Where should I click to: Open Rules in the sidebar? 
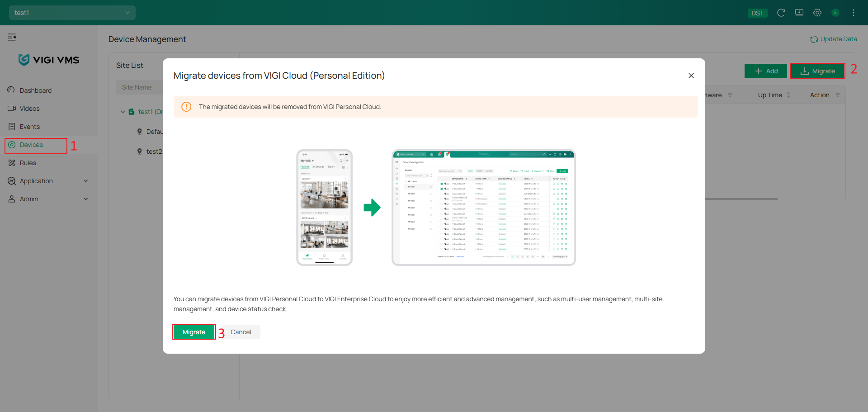pos(49,163)
